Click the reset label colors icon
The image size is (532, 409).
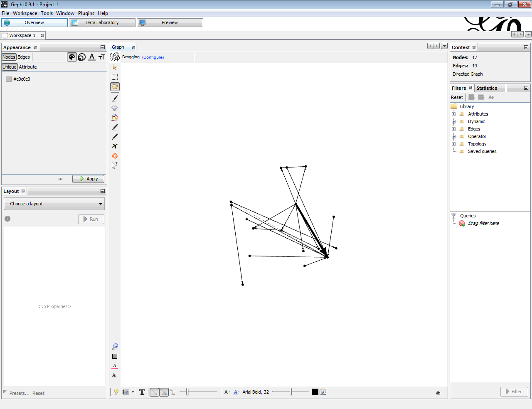pyautogui.click(x=115, y=366)
